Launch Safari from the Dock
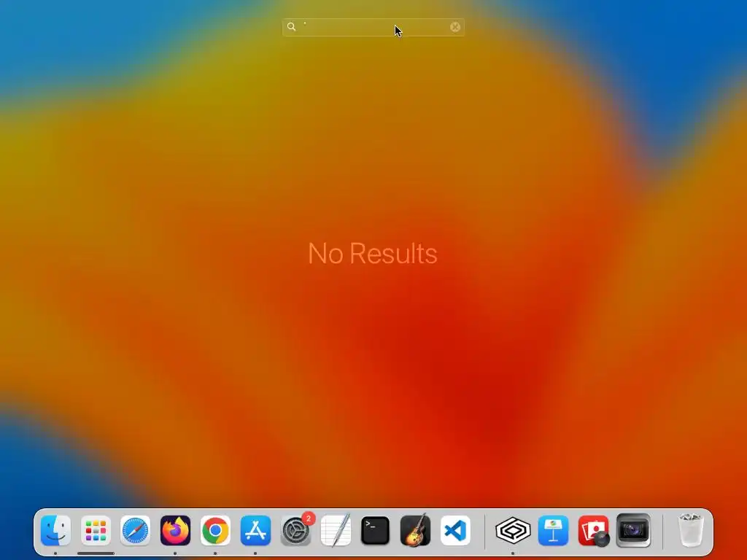The height and width of the screenshot is (560, 747). [x=135, y=530]
